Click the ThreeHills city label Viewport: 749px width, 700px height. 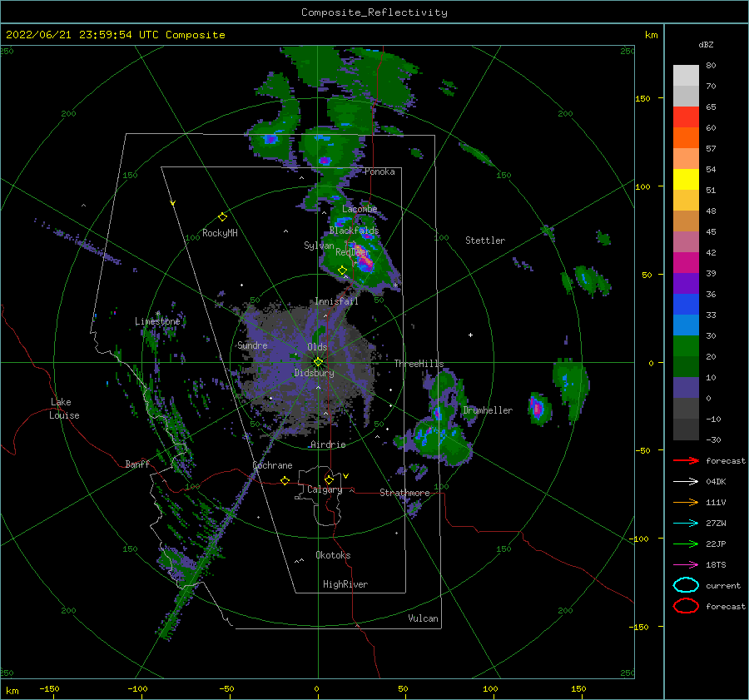click(419, 364)
